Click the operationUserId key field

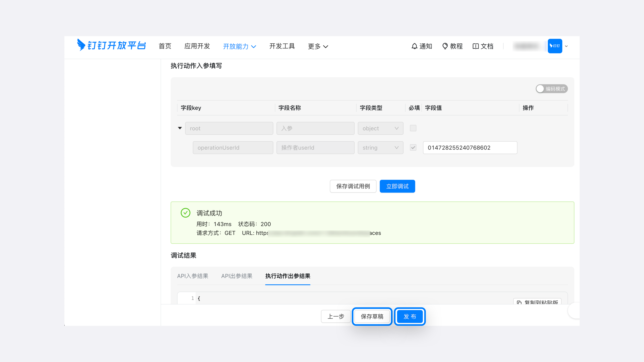point(233,147)
